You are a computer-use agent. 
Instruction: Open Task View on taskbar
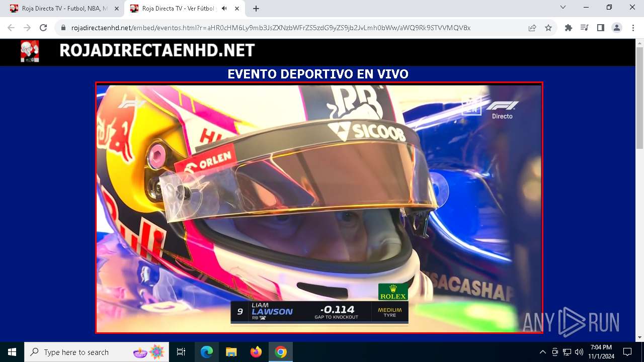(x=181, y=352)
